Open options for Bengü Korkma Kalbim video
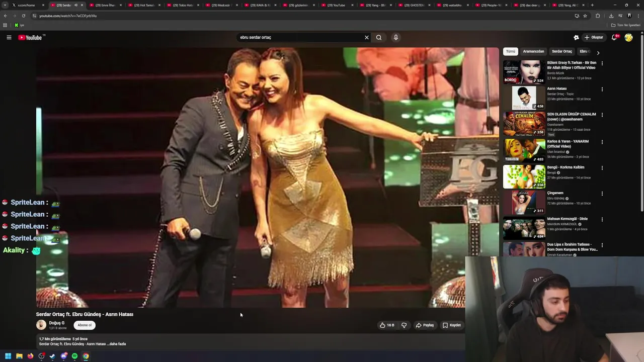 pos(602,167)
